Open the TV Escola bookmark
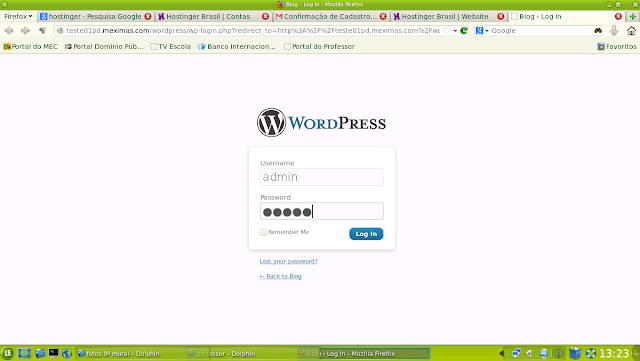 (171, 47)
